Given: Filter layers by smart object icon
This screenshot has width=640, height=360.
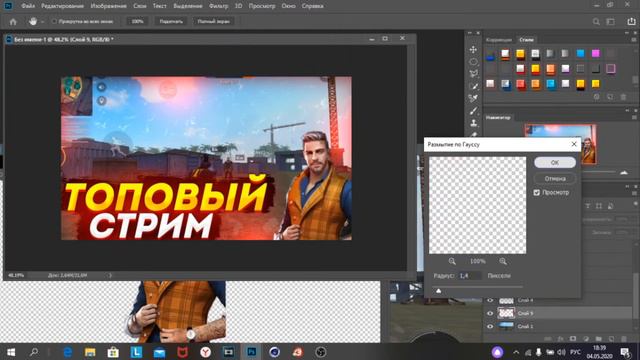Looking at the screenshot, I should [x=610, y=206].
